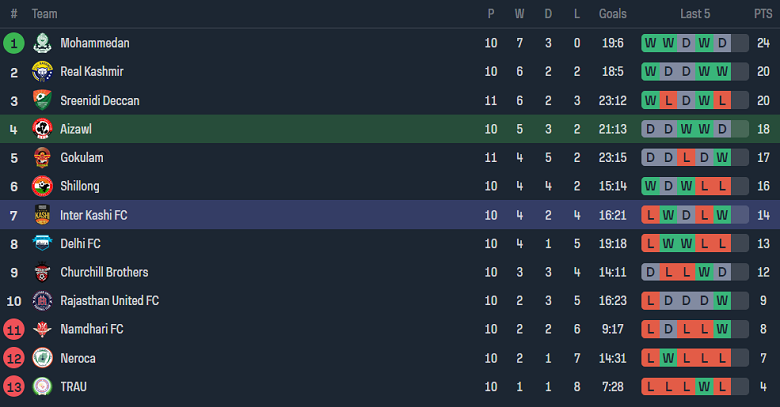This screenshot has width=780, height=407.
Task: Click the red rank 13 relegation badge
Action: pyautogui.click(x=14, y=386)
